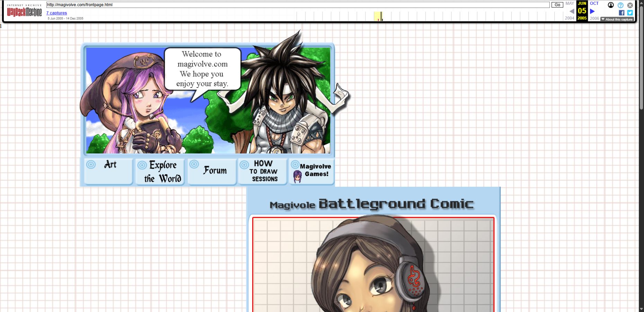This screenshot has width=644, height=312.
Task: Click the Magivole Battleground Comic heading
Action: (x=371, y=204)
